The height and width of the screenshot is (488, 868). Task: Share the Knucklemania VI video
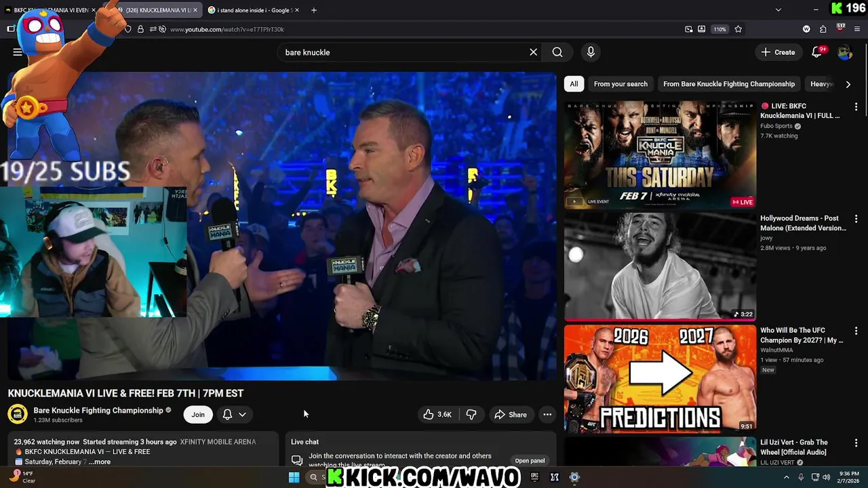[x=510, y=415]
